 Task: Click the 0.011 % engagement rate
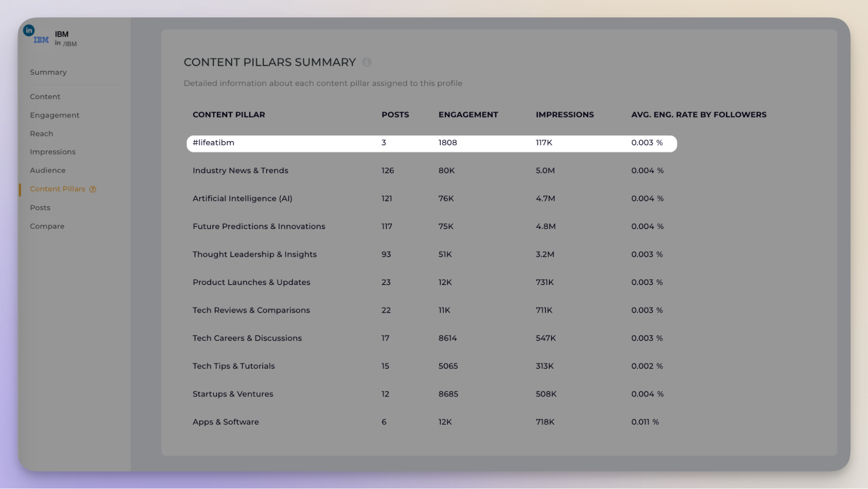click(645, 422)
